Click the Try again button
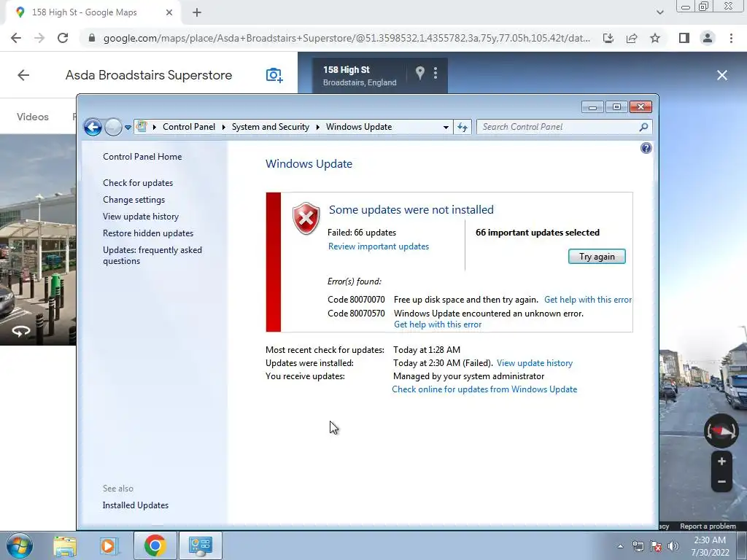This screenshot has width=747, height=560. [597, 257]
